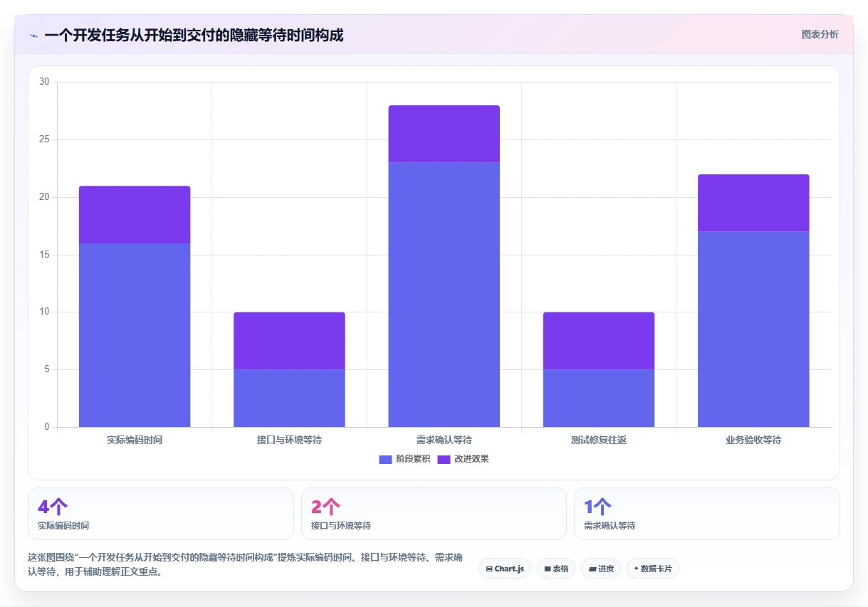Click the purple segment of 实际编码时间 bar
The height and width of the screenshot is (607, 868).
[x=135, y=215]
